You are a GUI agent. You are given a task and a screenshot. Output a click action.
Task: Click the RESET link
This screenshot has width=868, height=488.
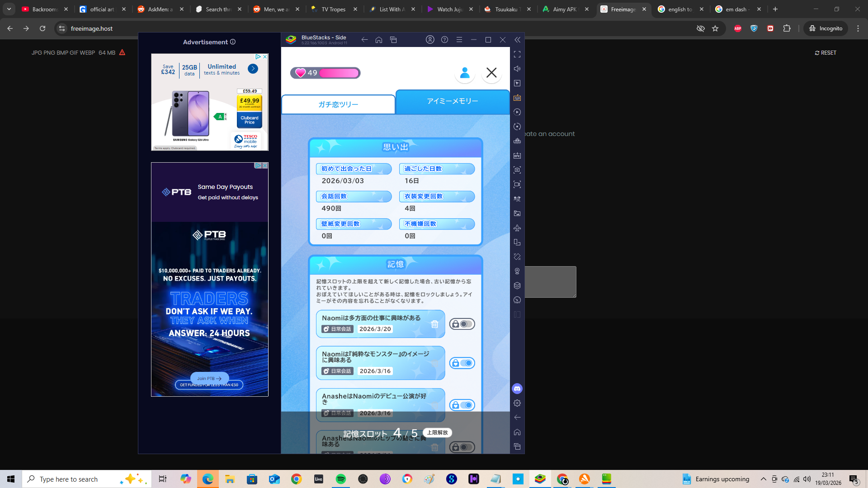point(826,53)
